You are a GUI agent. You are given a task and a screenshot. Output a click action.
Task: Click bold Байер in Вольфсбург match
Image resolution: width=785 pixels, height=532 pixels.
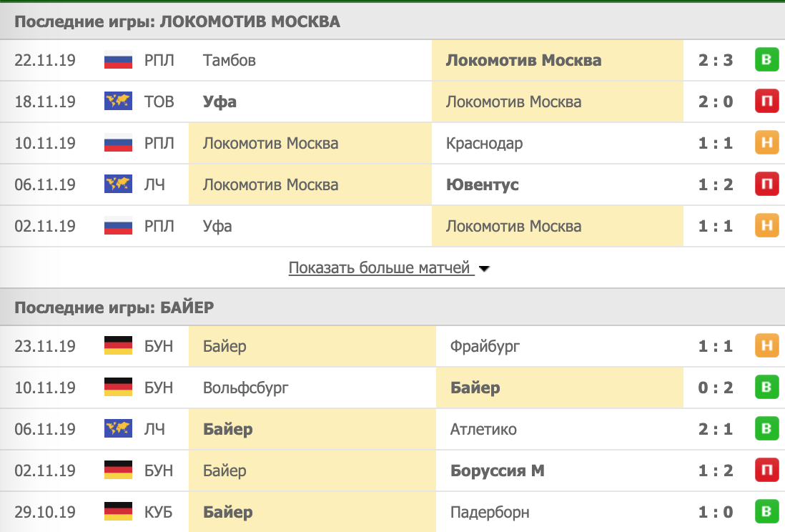tap(475, 388)
